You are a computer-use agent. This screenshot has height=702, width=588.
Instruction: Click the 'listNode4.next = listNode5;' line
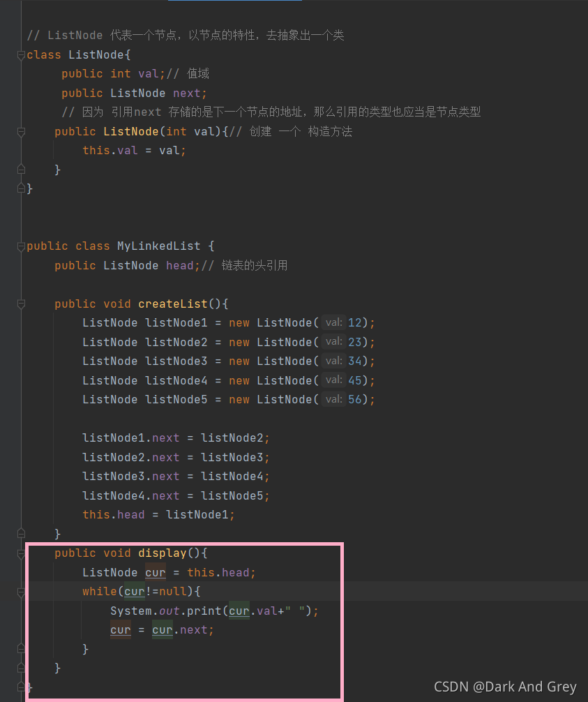coord(176,496)
